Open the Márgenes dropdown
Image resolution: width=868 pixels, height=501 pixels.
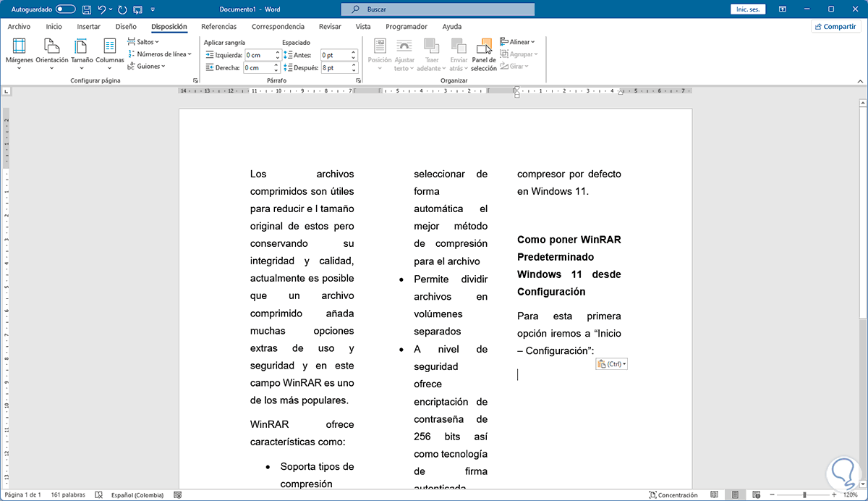click(x=20, y=53)
